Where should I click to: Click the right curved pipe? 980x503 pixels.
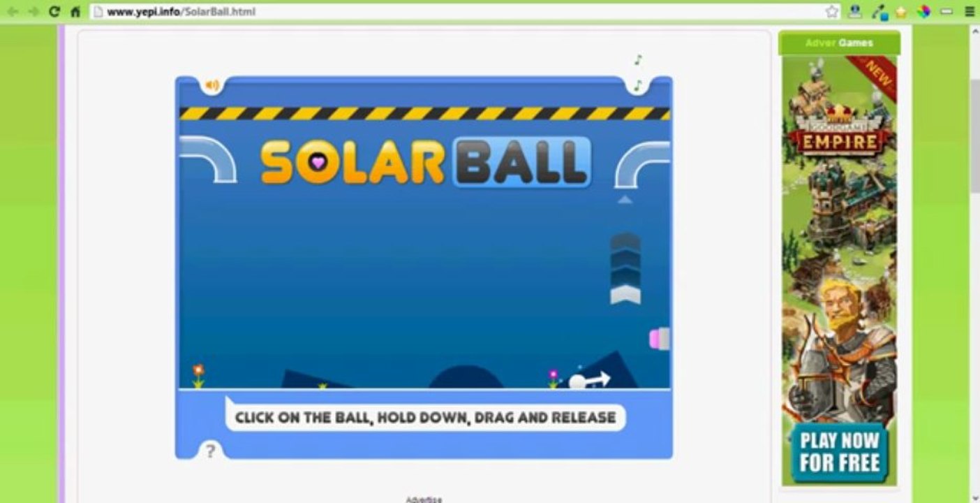pyautogui.click(x=642, y=164)
